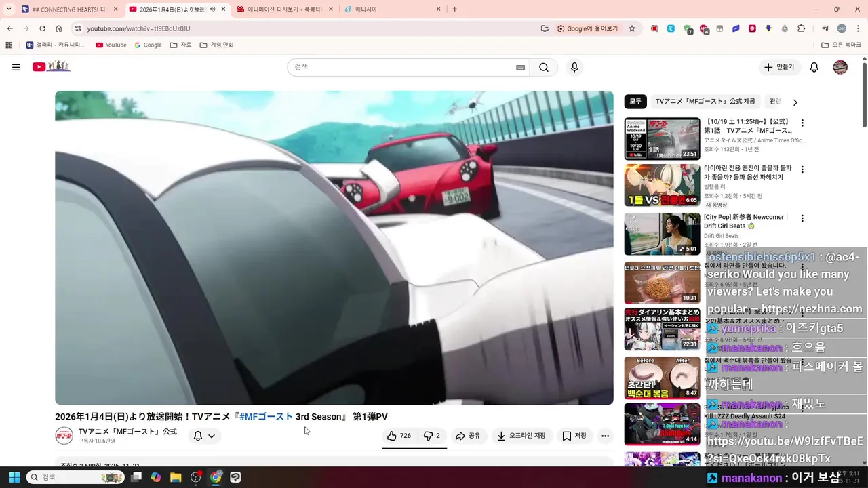This screenshot has width=868, height=488.
Task: Open YouTube notifications bell in header
Action: tap(814, 67)
